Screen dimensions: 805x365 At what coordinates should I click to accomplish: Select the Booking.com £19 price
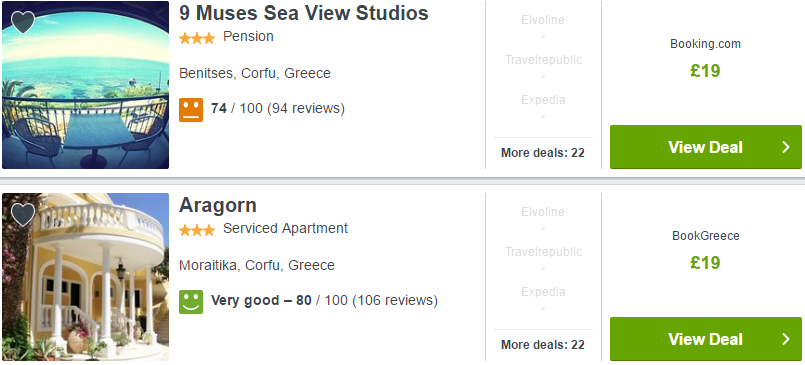click(x=705, y=71)
